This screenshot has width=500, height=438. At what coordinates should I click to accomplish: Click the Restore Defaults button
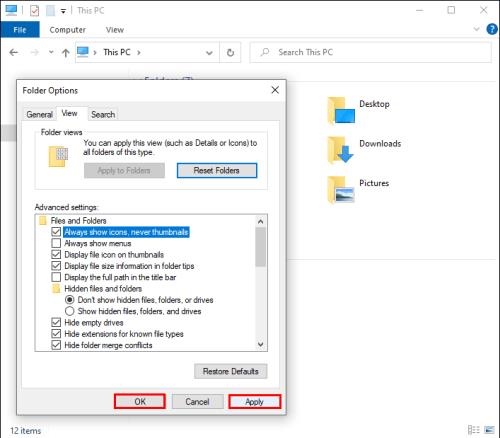point(231,371)
